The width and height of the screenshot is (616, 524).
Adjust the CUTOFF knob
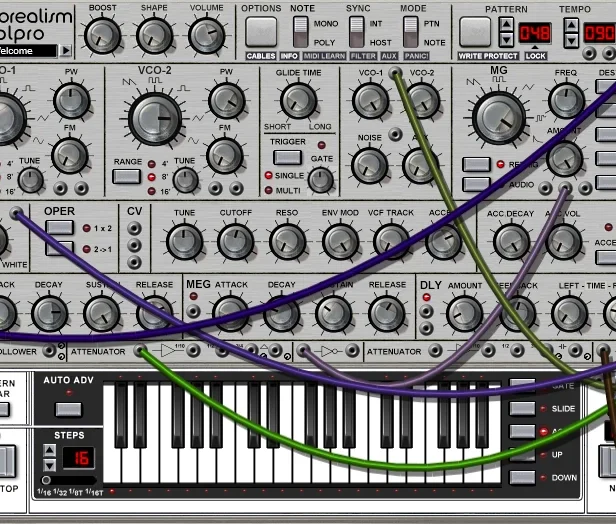click(x=236, y=242)
